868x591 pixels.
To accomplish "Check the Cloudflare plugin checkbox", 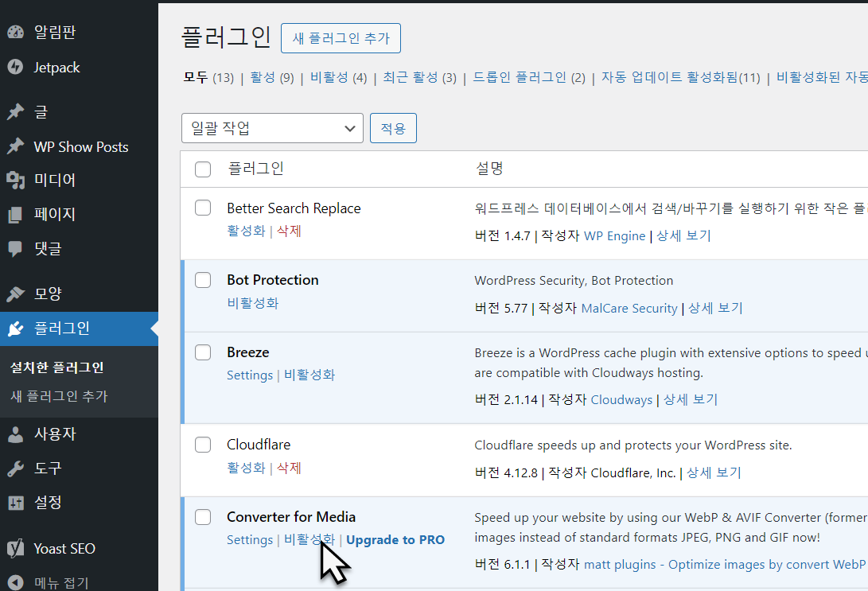I will click(203, 445).
